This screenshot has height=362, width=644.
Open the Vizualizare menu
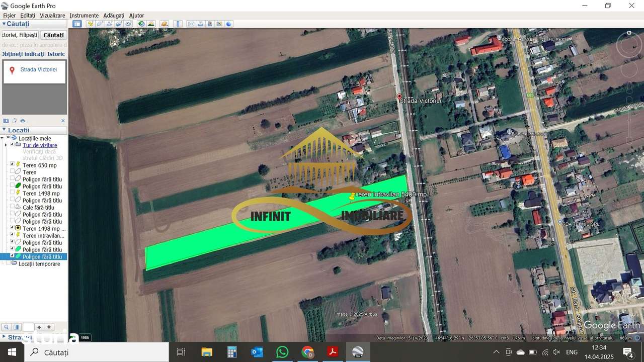click(52, 15)
